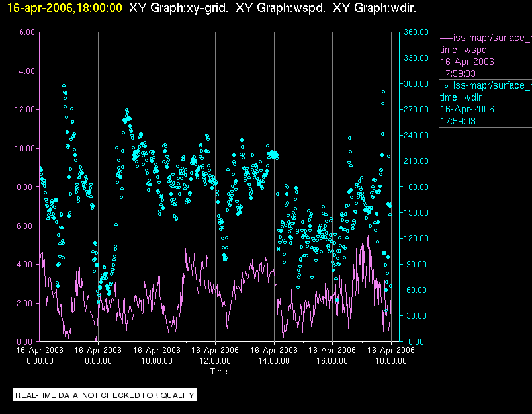The width and height of the screenshot is (532, 414).
Task: Click the 18:00:00 time axis tick label
Action: (391, 361)
